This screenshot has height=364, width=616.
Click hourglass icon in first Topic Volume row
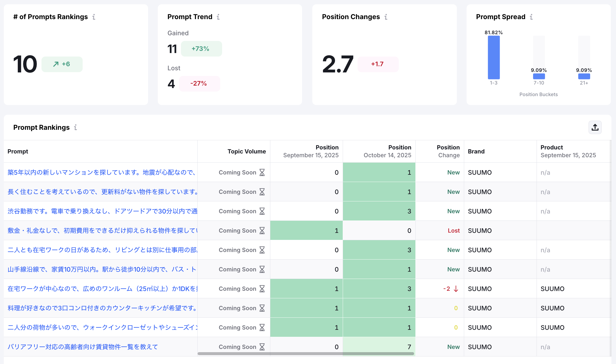(262, 172)
